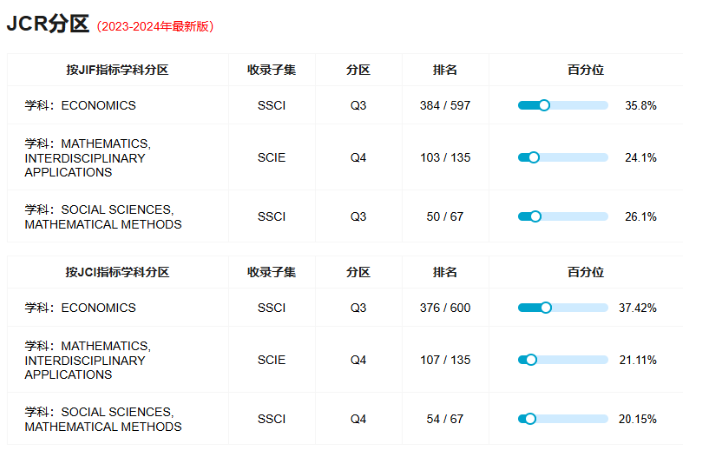Select the 103 / 135 ranking cell
This screenshot has width=706, height=452.
point(445,158)
